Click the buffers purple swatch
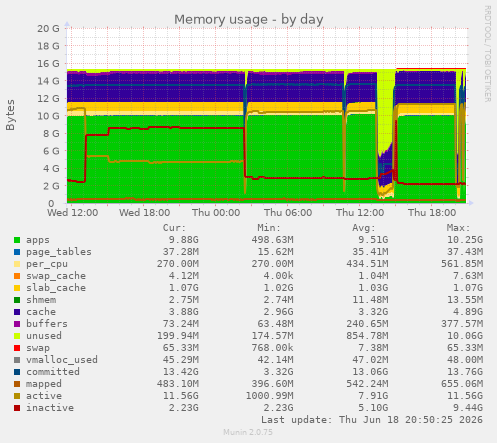The width and height of the screenshot is (497, 443). [17, 324]
